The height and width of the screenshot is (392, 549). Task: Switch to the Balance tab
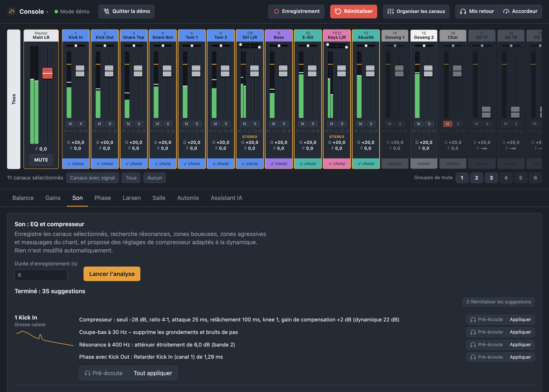pos(23,198)
